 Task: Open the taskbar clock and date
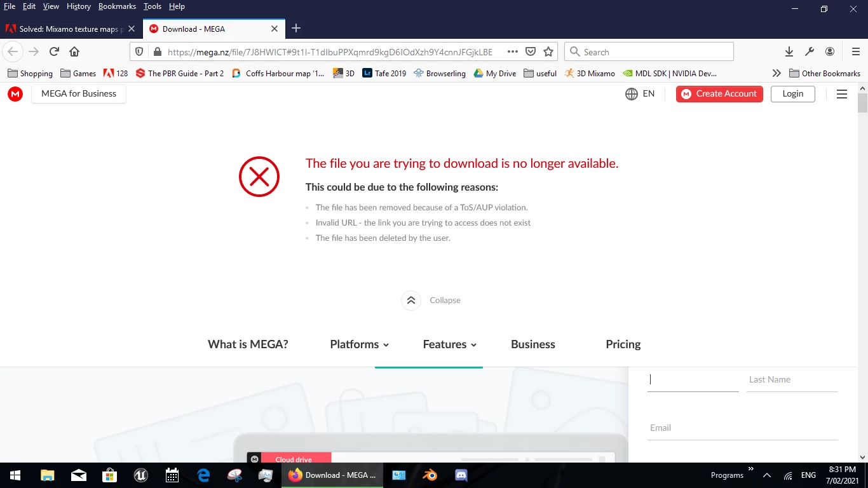(844, 475)
